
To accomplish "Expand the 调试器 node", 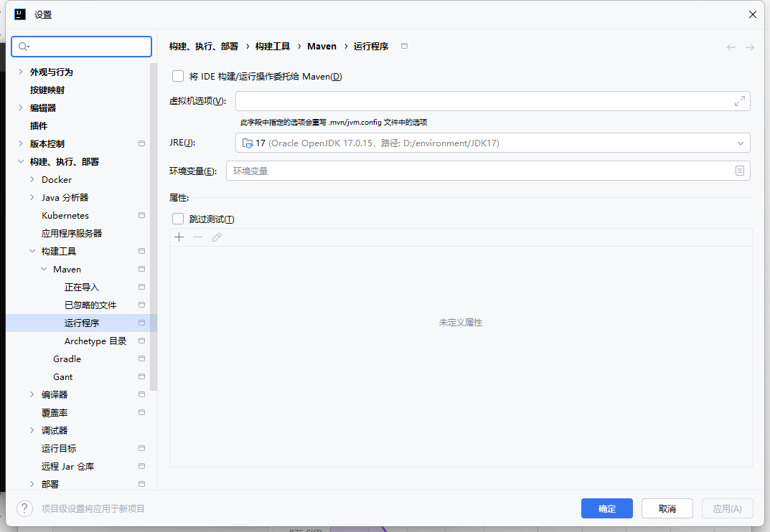I will [x=32, y=430].
